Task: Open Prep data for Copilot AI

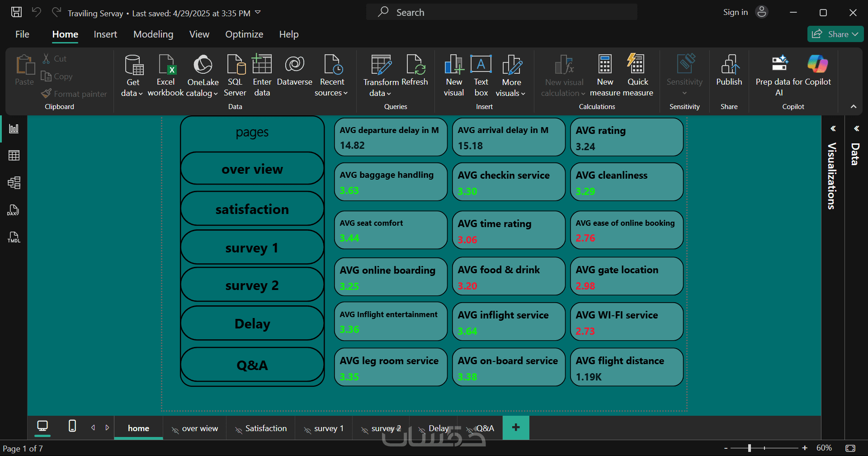Action: pos(779,75)
